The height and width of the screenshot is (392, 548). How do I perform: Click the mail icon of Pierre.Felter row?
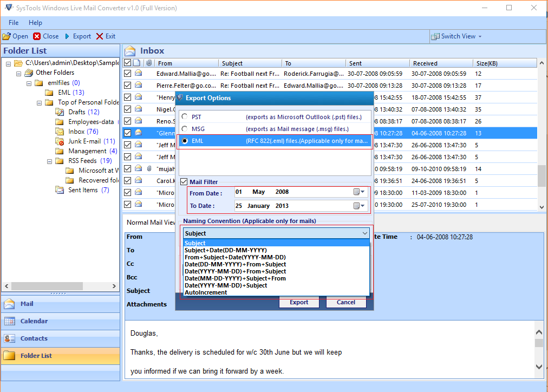coord(139,85)
